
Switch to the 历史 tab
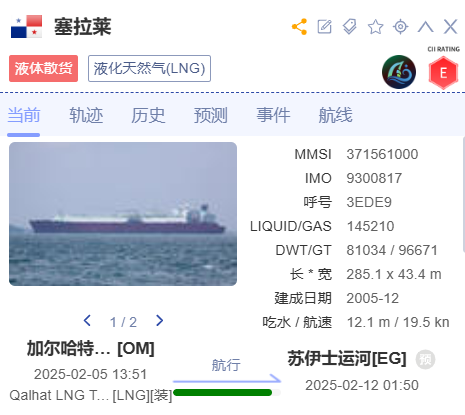[x=148, y=115]
